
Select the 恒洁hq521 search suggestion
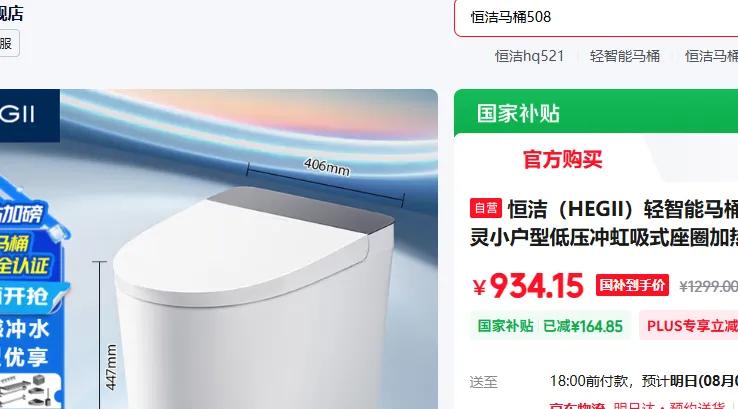click(529, 56)
